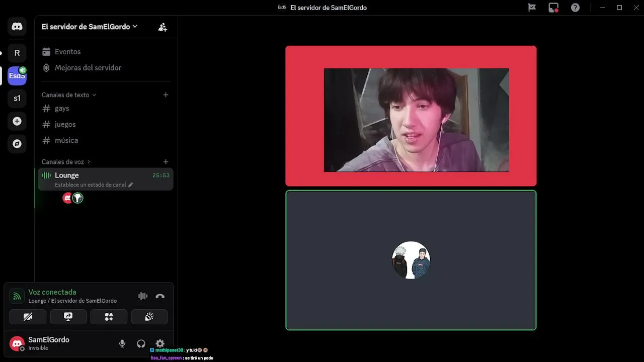The image size is (644, 362).
Task: Add a server with the plus icon
Action: point(17,121)
